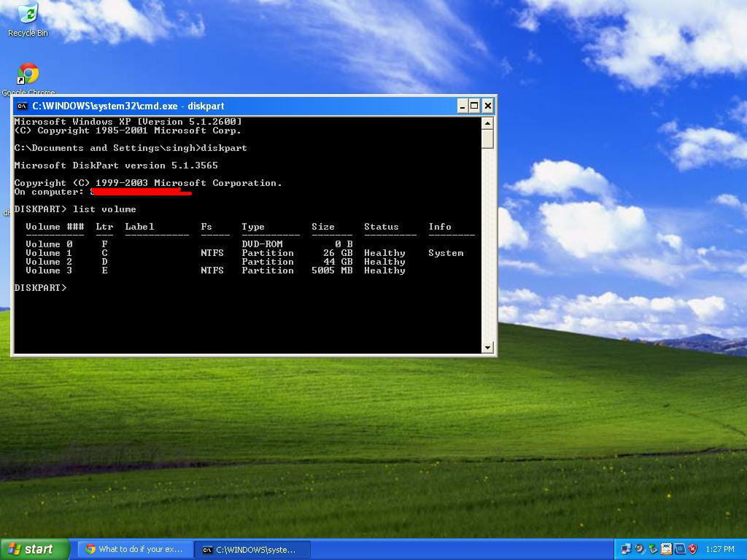
Task: Click the 'Copyright 1985-2001 Microsoft Corp.' line
Action: point(128,131)
